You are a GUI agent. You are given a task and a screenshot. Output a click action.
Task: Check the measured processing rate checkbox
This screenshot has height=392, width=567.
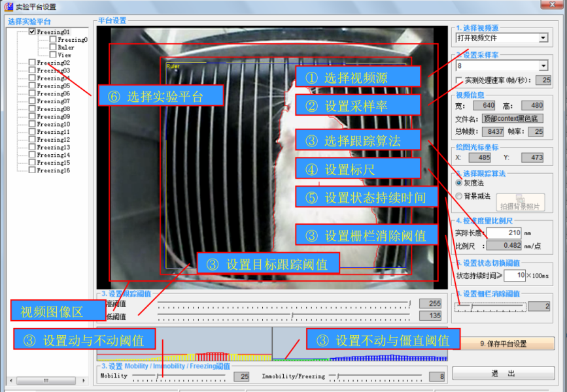coord(460,80)
